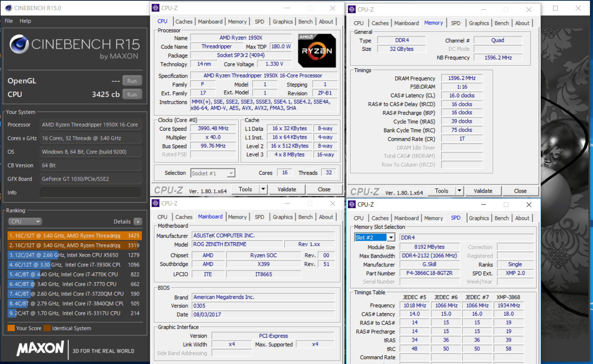Click Validate in the CPU window
Screen dimensions: 593x364
(x=287, y=189)
